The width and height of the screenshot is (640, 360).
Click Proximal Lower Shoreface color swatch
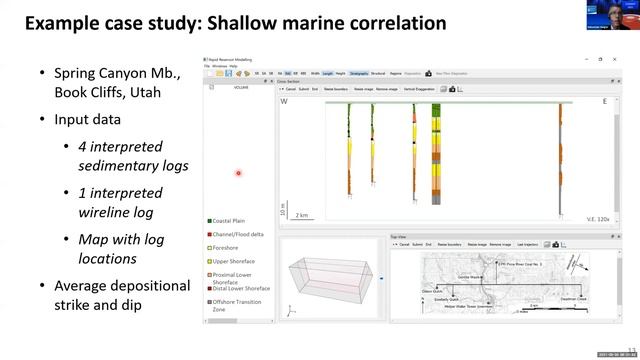209,275
